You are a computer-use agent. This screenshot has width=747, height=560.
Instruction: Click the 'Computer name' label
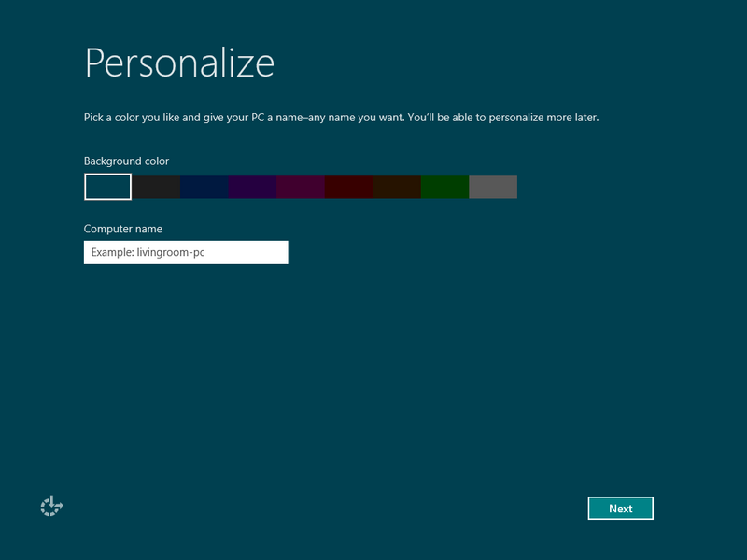click(123, 229)
